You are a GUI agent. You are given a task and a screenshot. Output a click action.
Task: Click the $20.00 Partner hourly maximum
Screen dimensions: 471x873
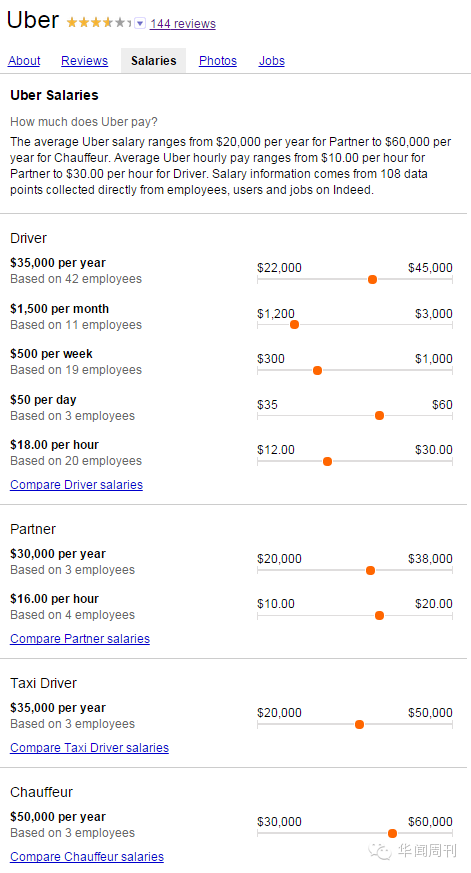[x=434, y=604]
